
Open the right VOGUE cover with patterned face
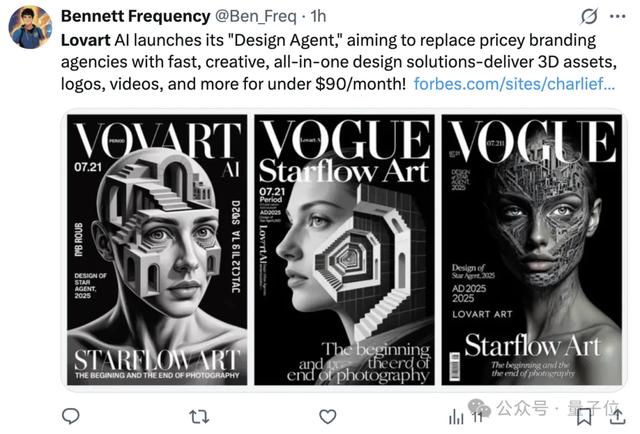point(531,249)
